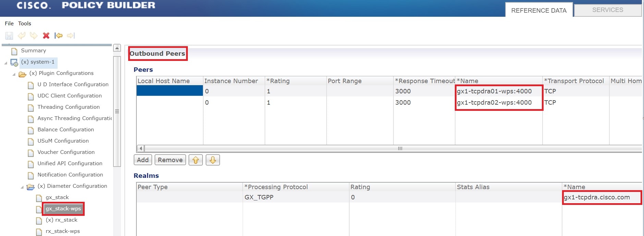This screenshot has width=644, height=236.
Task: Click the Threading Configuration page icon
Action: pyautogui.click(x=31, y=108)
